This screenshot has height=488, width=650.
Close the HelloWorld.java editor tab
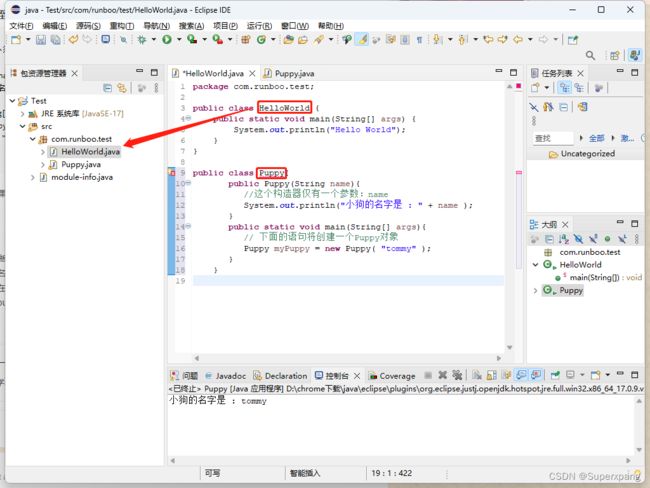click(x=252, y=73)
